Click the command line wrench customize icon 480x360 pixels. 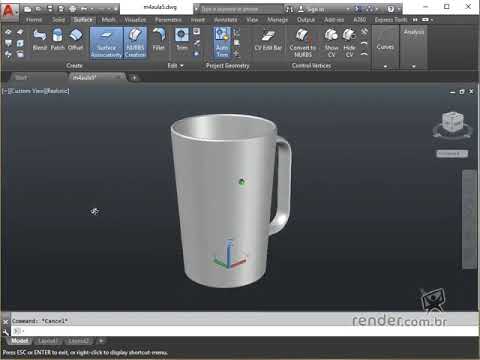click(x=5, y=332)
